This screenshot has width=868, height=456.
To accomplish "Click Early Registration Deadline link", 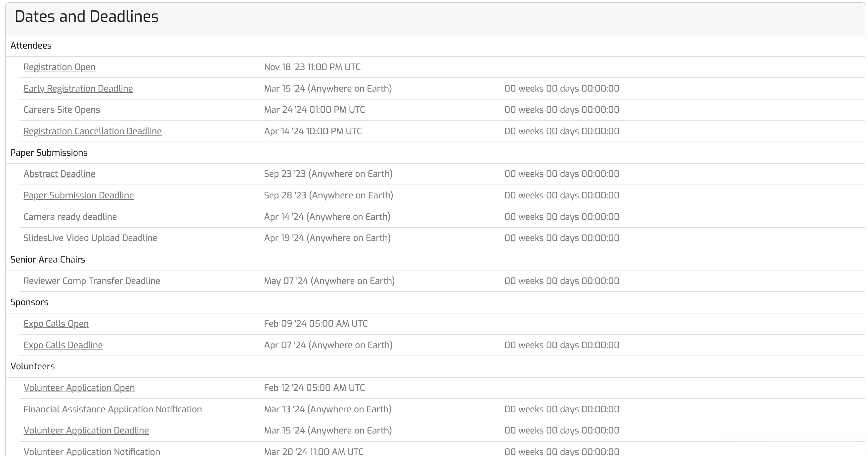I will click(78, 89).
